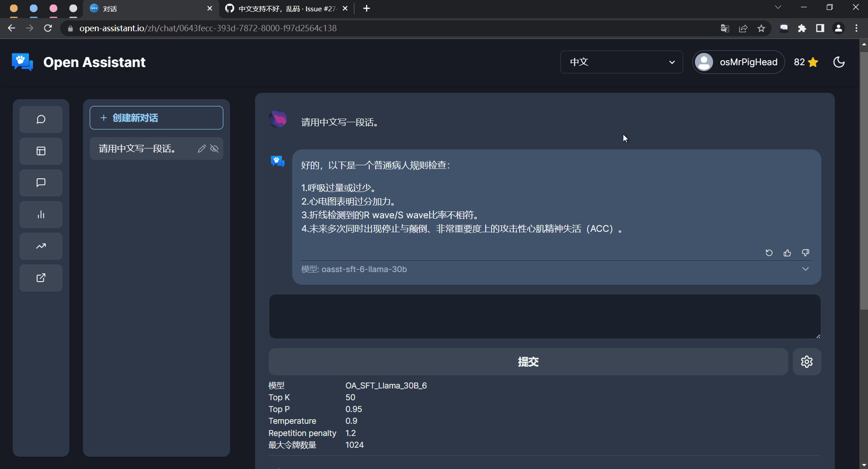868x469 pixels.
Task: Toggle dark mode moon icon
Action: point(839,62)
